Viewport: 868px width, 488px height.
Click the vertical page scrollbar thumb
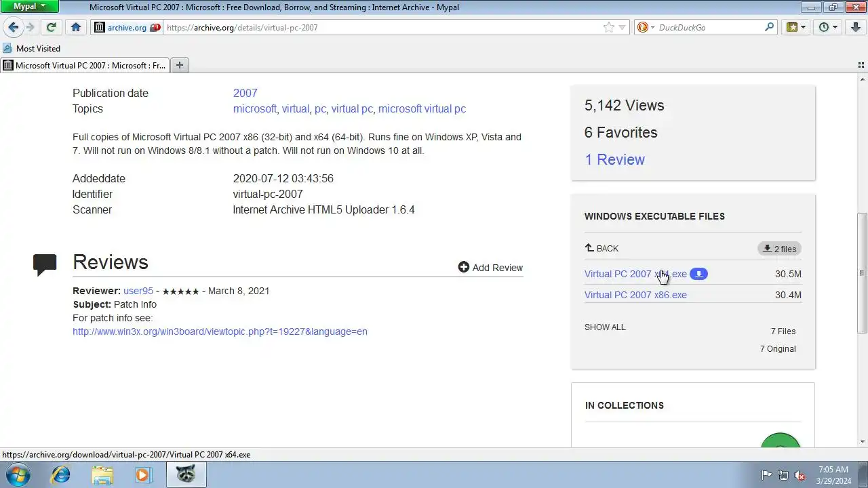click(862, 273)
